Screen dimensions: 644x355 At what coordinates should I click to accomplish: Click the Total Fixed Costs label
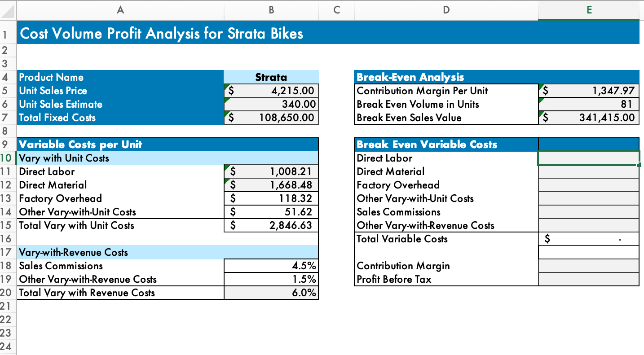(x=57, y=118)
